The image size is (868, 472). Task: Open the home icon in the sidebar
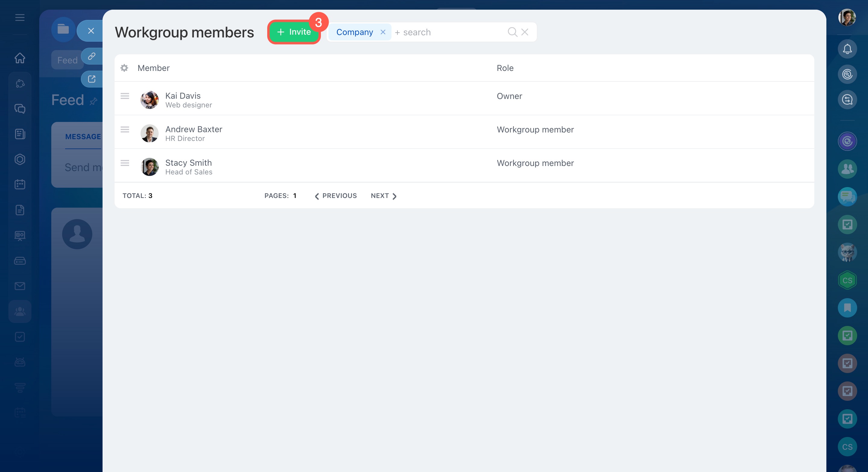[20, 58]
